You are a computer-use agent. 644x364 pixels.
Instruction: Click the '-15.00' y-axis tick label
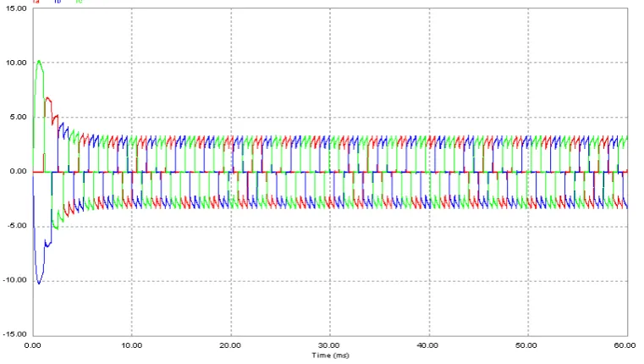click(14, 334)
